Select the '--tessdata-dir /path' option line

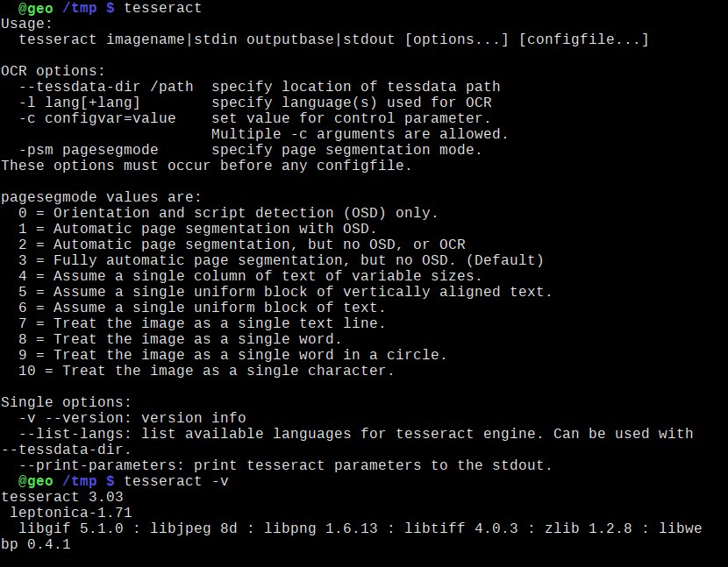[x=259, y=87]
